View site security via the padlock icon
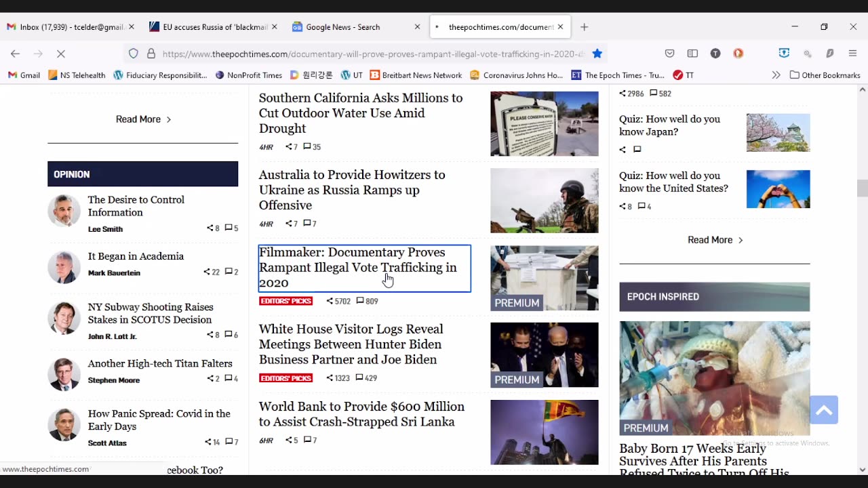Screen dimensions: 868x488 (151, 54)
